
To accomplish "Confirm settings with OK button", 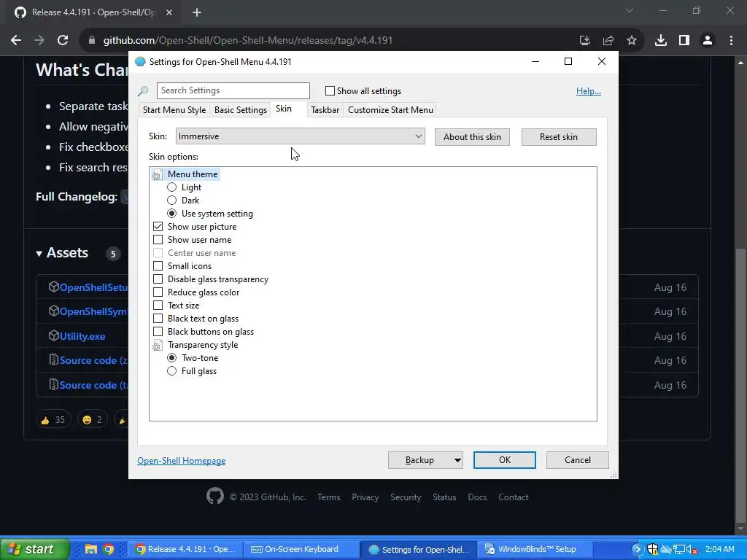I will point(505,460).
